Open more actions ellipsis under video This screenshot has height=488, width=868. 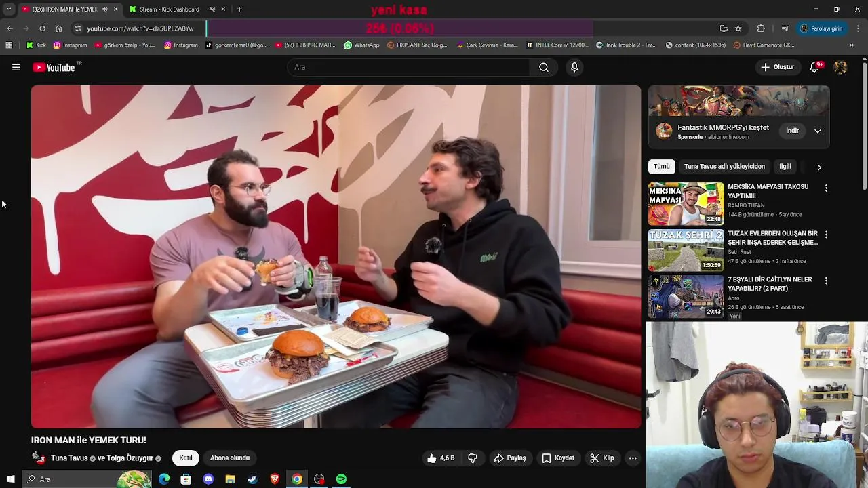point(633,458)
